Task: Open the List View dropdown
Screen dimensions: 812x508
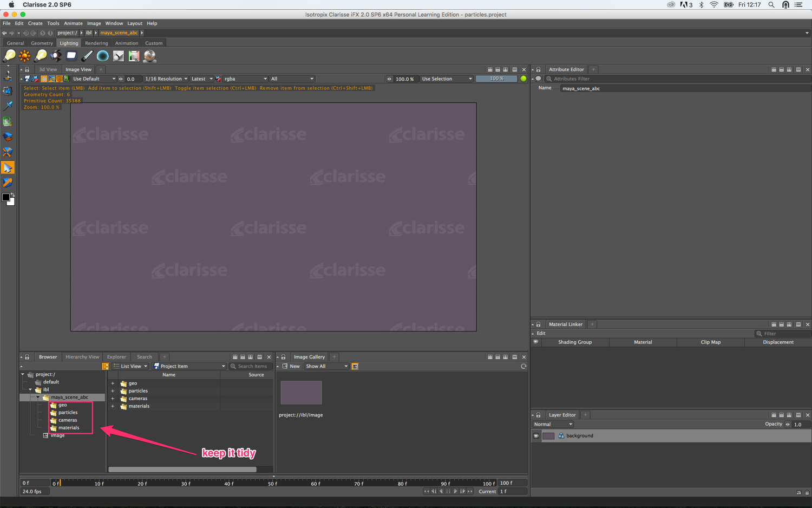Action: pos(130,367)
